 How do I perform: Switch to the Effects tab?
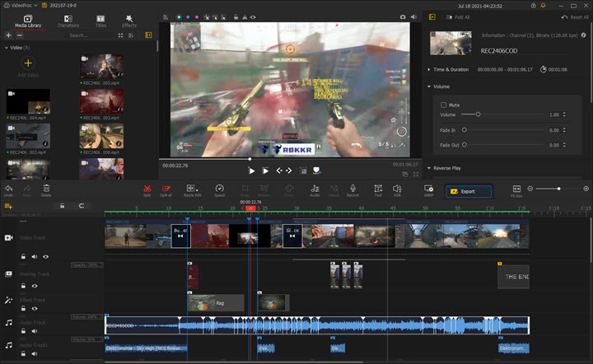coord(129,21)
